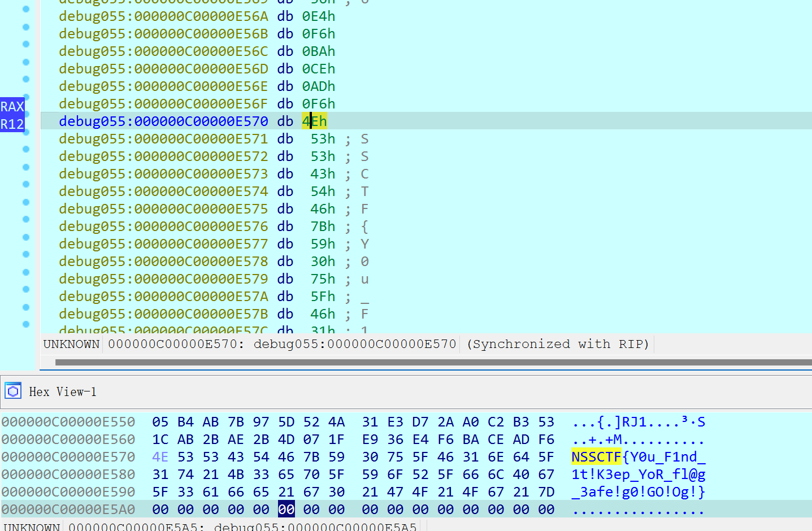Switch to the Hex View-1 tab
Image resolution: width=812 pixels, height=531 pixels.
point(62,391)
